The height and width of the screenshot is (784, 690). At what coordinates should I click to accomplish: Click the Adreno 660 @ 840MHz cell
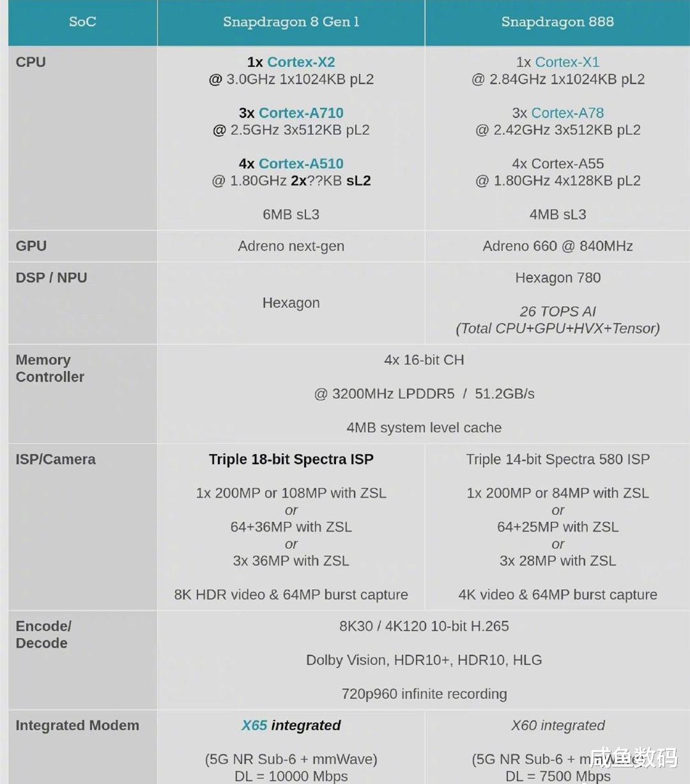(557, 246)
